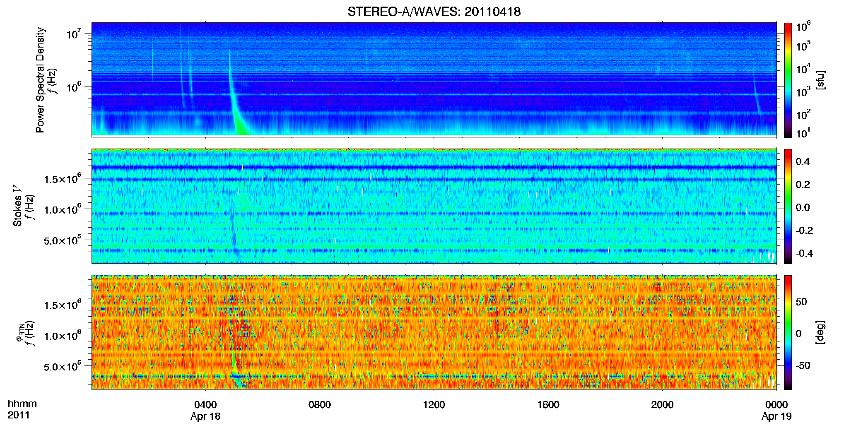
Task: Click the dark blue band above 1.5×10^6 in Stokes V
Action: coord(434,167)
